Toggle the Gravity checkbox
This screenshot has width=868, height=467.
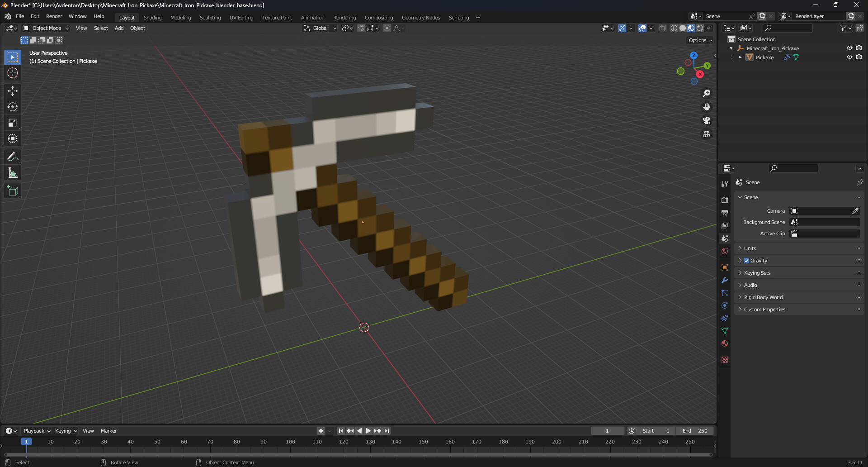[x=746, y=261]
